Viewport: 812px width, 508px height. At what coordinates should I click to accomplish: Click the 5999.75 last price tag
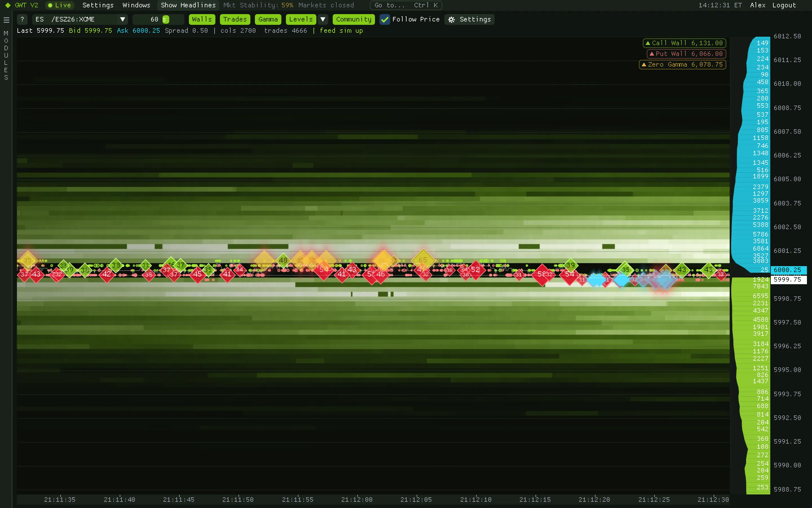pos(789,279)
